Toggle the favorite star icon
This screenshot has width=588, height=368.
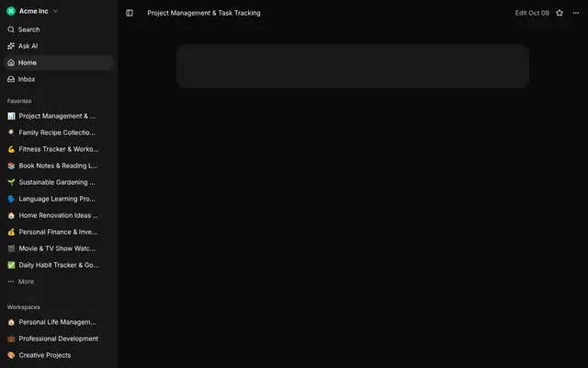(x=560, y=13)
